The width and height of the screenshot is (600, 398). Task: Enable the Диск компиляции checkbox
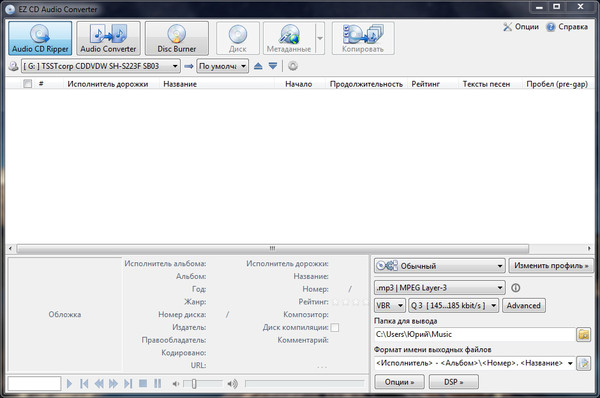coord(334,328)
